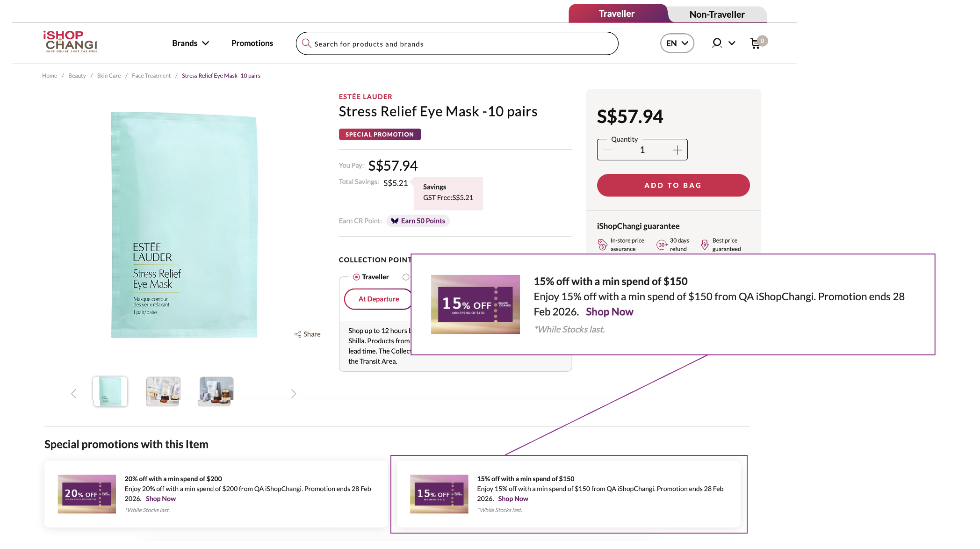Viewport: 980px width, 549px height.
Task: Click Shop Now in 20% off promotion
Action: [160, 498]
